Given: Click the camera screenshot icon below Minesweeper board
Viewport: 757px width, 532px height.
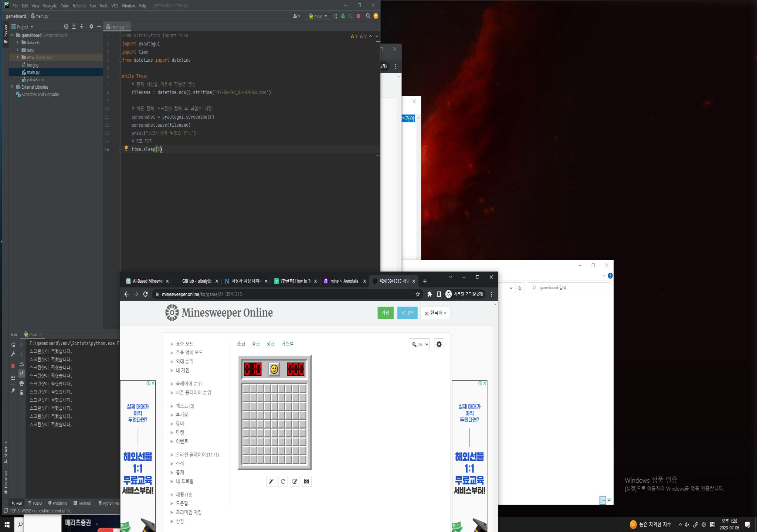Looking at the screenshot, I should coord(306,481).
